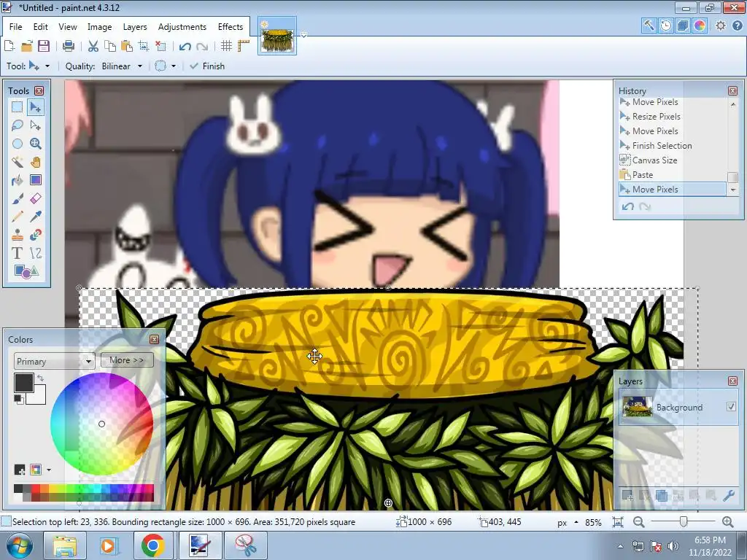Click the Save floppy disk icon
Screen dimensions: 747x560
44,46
